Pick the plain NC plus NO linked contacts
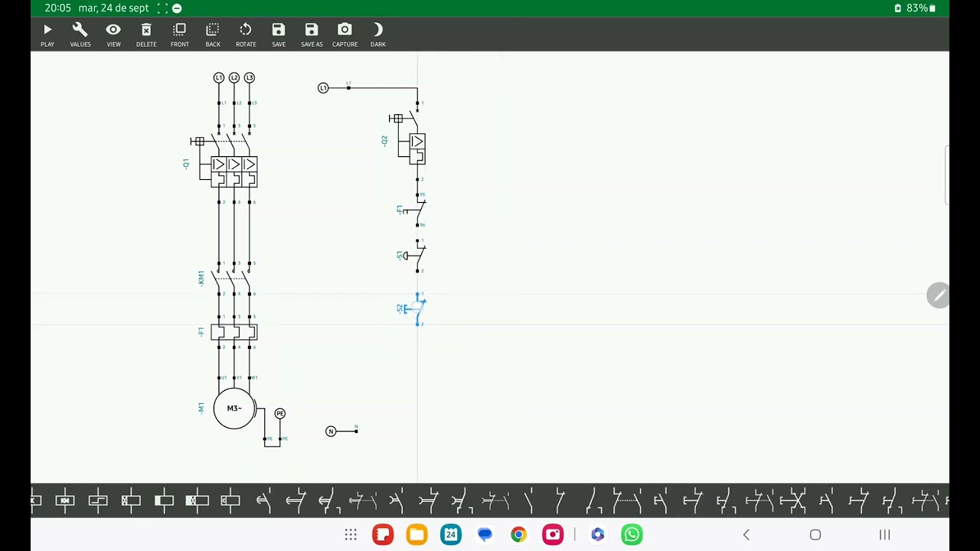Screen dimensions: 980x551 coord(627,501)
